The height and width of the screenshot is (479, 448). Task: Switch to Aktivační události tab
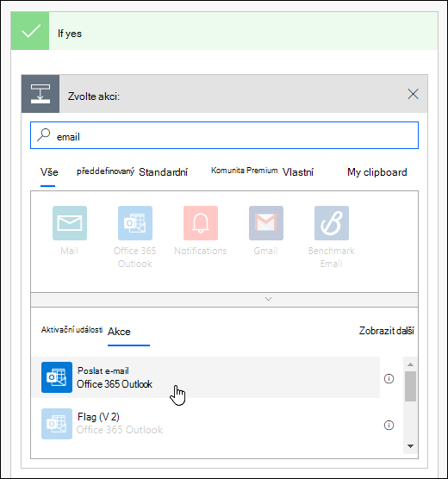tap(72, 330)
